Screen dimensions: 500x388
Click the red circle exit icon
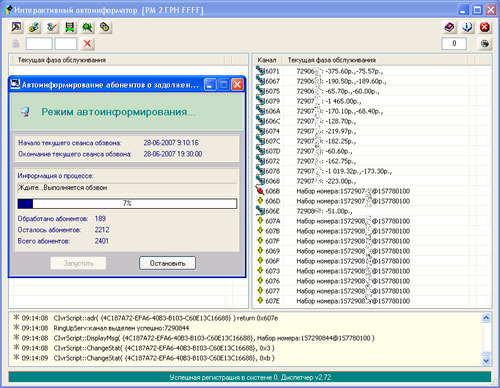485,27
